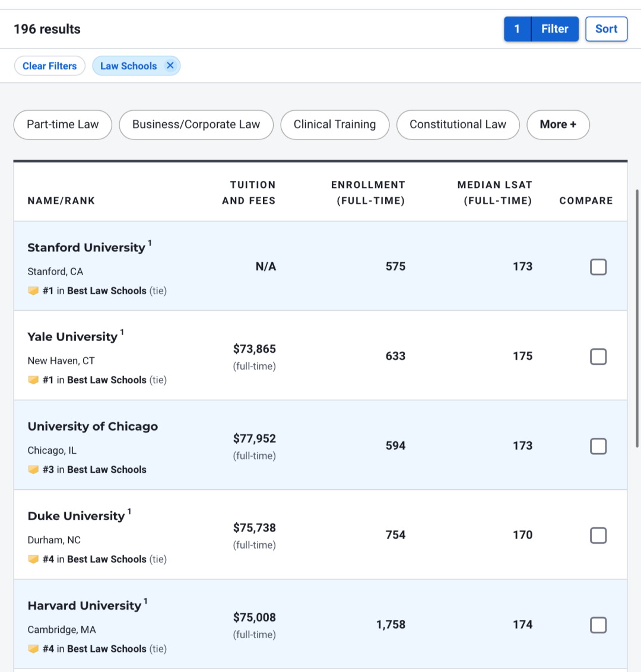Click Duke median LSAT value 170
This screenshot has height=672, width=641.
523,535
